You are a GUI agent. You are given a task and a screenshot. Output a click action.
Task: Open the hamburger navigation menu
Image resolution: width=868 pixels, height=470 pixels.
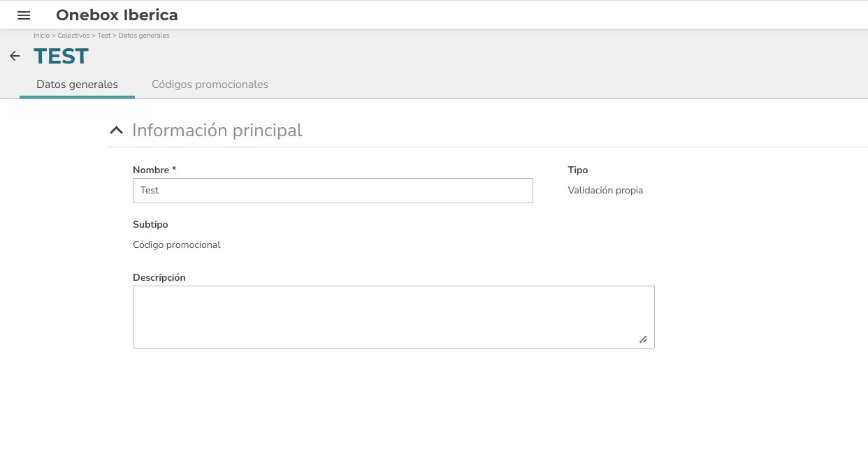pos(24,15)
